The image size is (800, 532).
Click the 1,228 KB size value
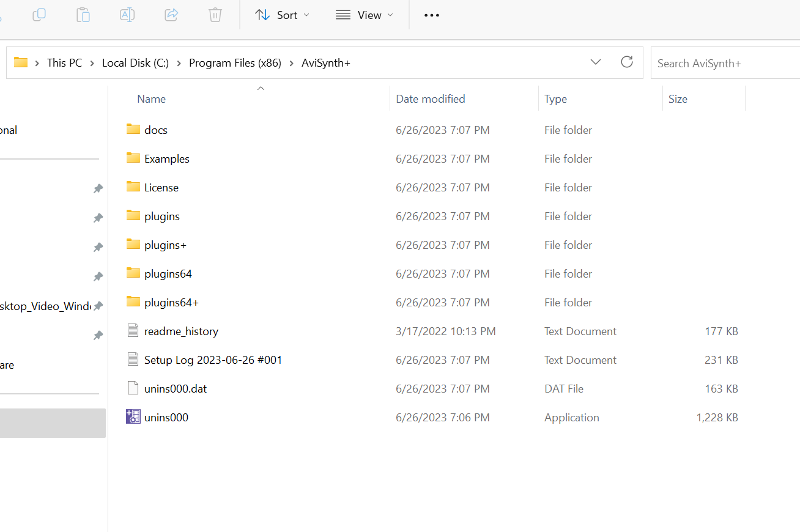[717, 418]
